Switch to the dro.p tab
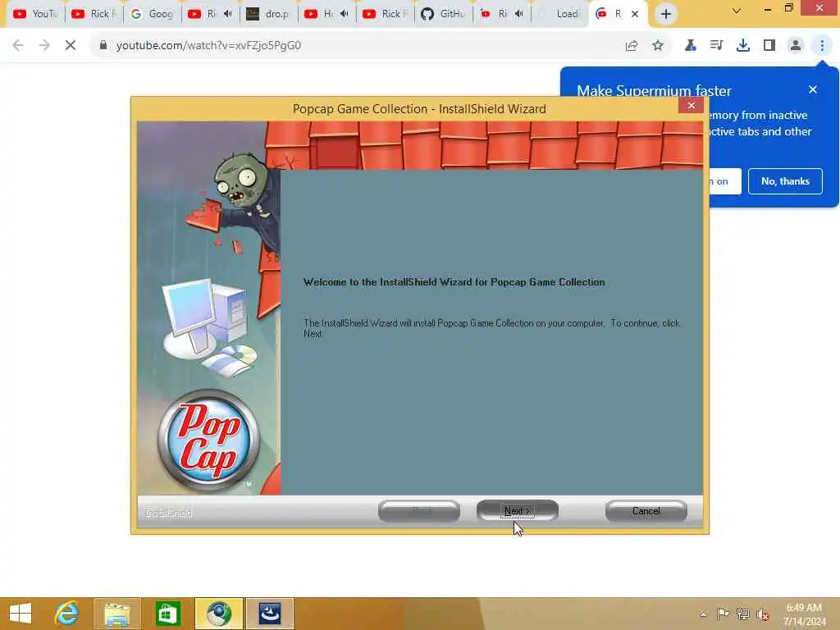This screenshot has width=840, height=630. click(x=269, y=14)
